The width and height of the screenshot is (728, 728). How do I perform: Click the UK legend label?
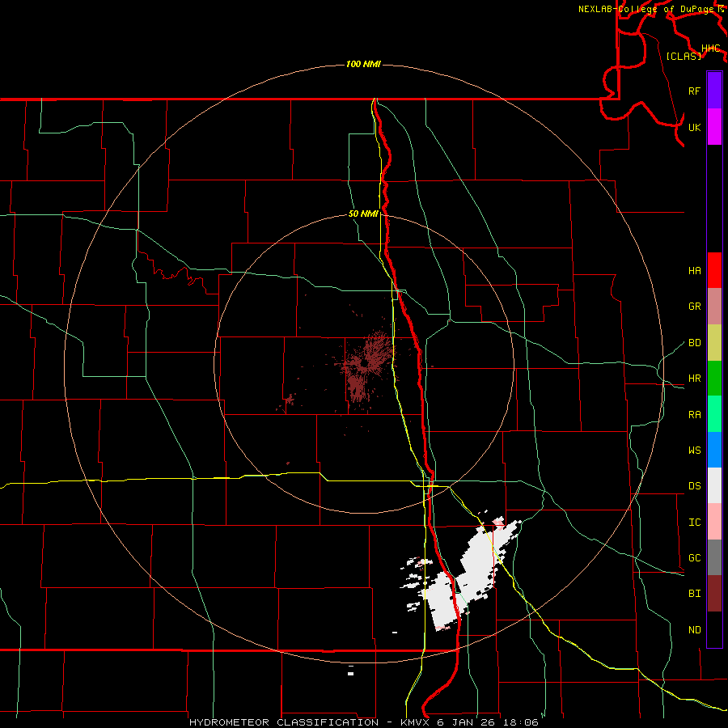coord(694,127)
